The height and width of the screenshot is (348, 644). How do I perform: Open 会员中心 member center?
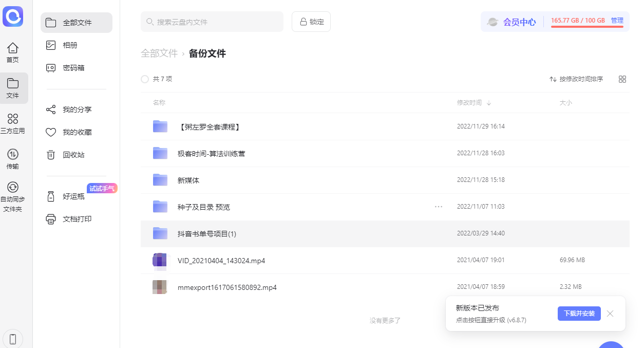click(519, 22)
